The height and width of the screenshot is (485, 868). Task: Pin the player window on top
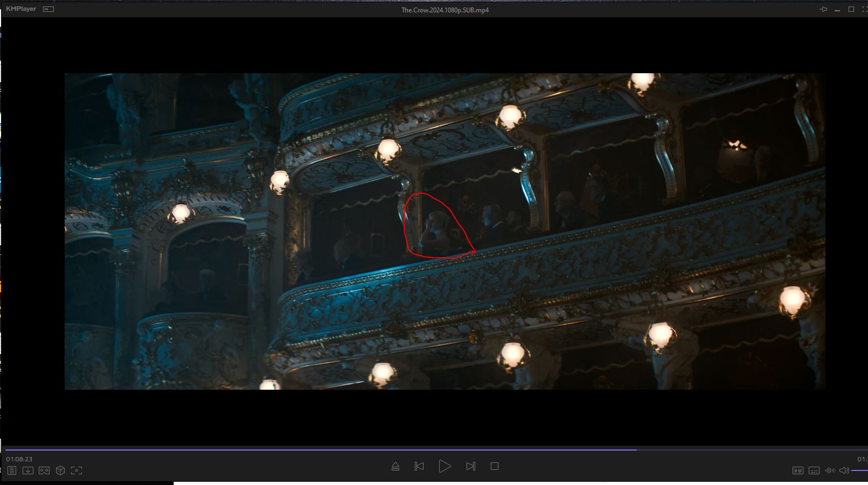click(x=823, y=9)
